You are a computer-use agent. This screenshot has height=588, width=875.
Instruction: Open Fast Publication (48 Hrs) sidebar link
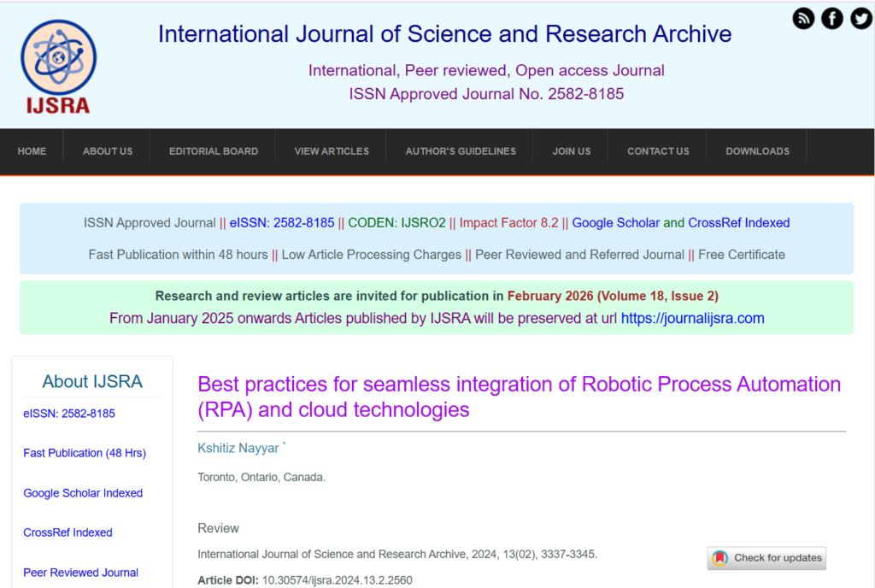pyautogui.click(x=85, y=453)
